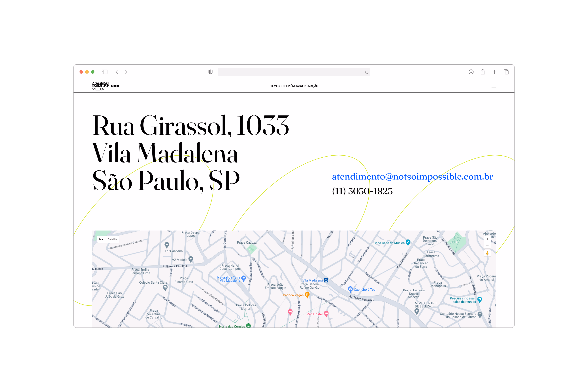Open the downloads icon
Viewport: 588px width, 392px height.
(471, 72)
